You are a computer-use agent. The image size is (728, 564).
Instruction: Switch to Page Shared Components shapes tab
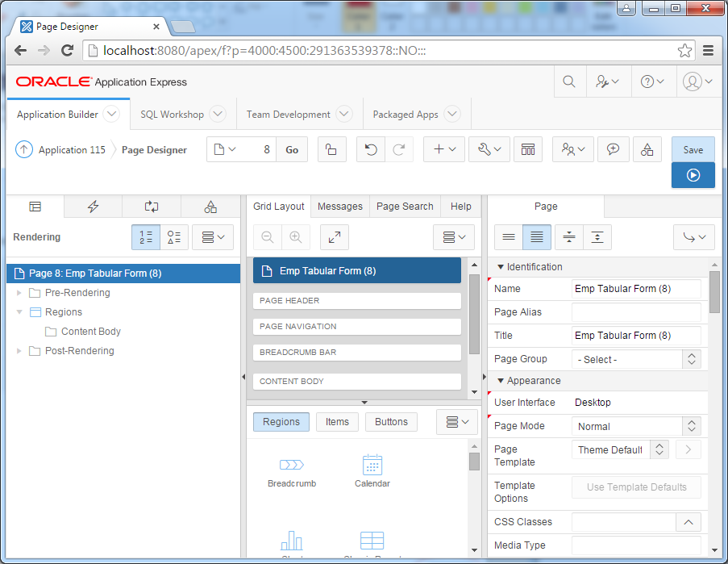point(210,207)
